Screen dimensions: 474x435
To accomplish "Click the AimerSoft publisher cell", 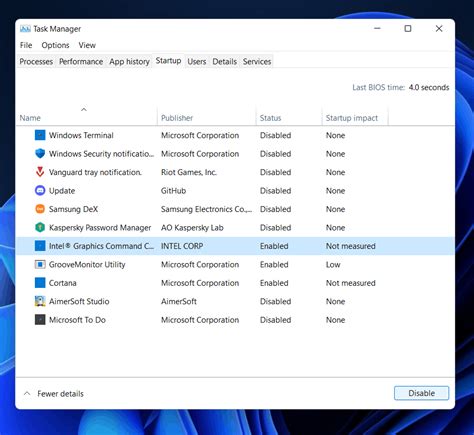I will [179, 301].
